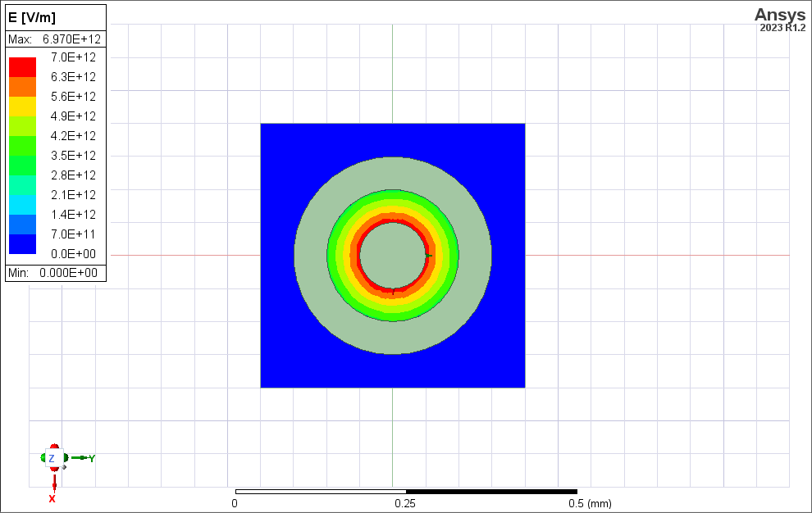Click the Z axis center of the orientation triad

52,458
